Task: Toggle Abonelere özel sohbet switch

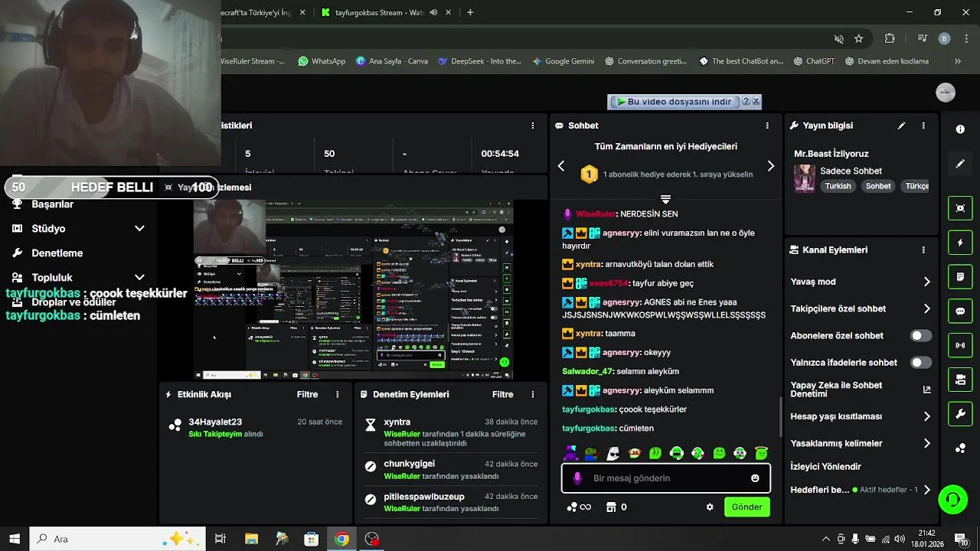Action: point(921,336)
